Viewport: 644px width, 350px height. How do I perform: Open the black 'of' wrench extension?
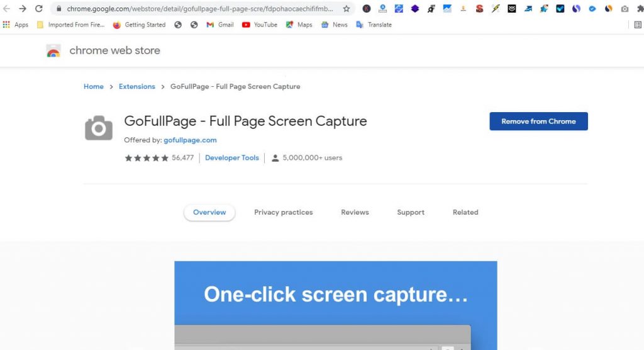point(431,9)
